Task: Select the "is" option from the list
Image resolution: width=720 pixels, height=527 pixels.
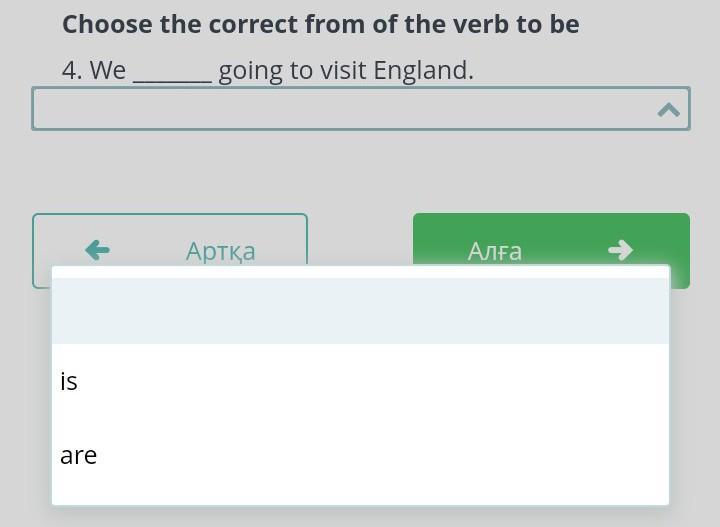Action: tap(69, 381)
